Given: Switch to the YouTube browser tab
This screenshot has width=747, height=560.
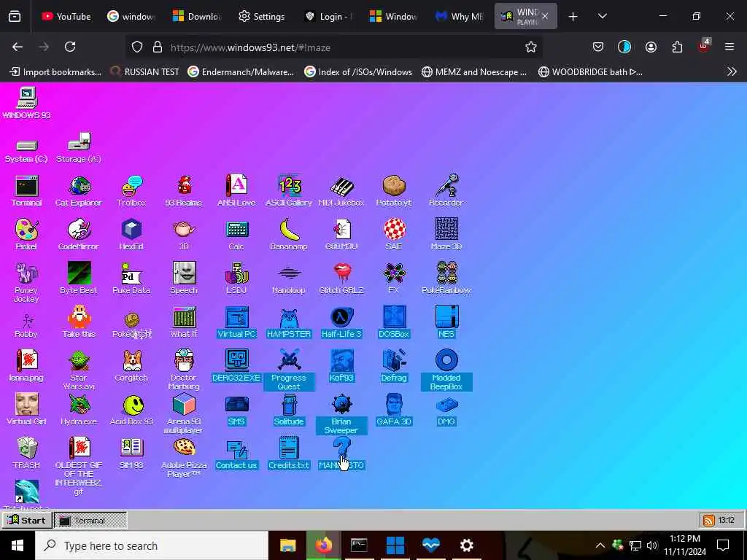Looking at the screenshot, I should [66, 16].
